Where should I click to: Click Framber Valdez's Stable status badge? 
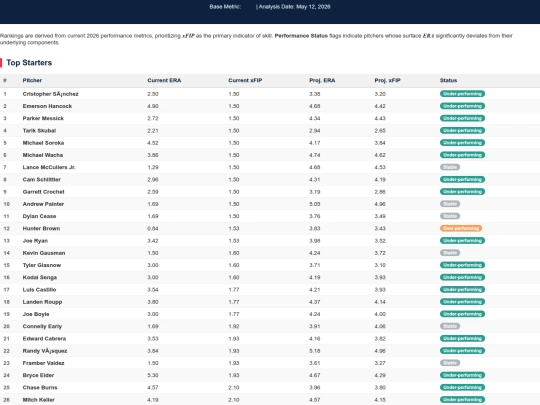[x=450, y=363]
